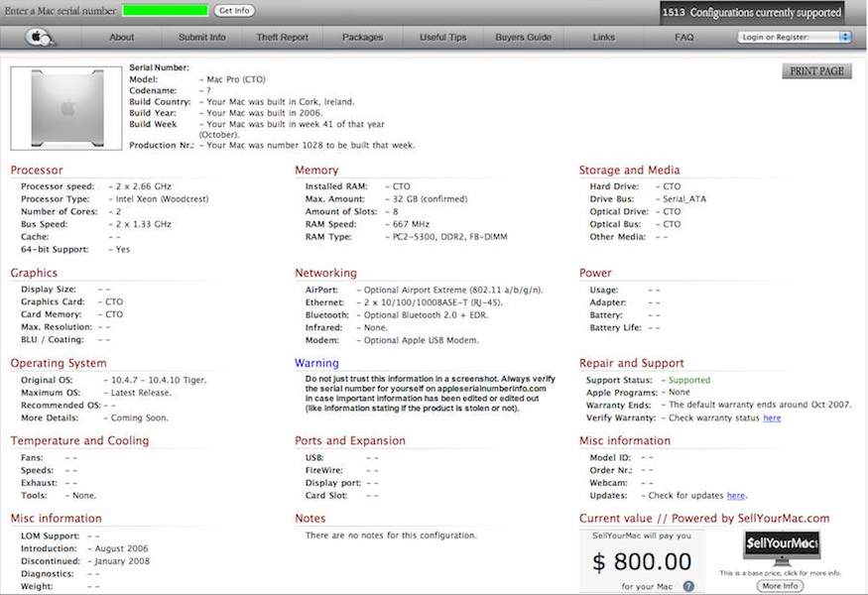Click the 'Graphics' section heading
The width and height of the screenshot is (868, 595).
[x=34, y=273]
